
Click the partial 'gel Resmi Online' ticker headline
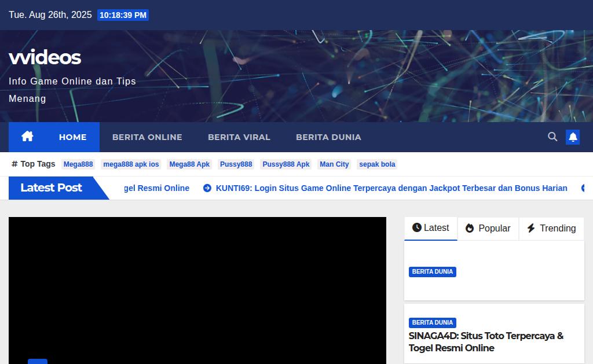coord(156,188)
